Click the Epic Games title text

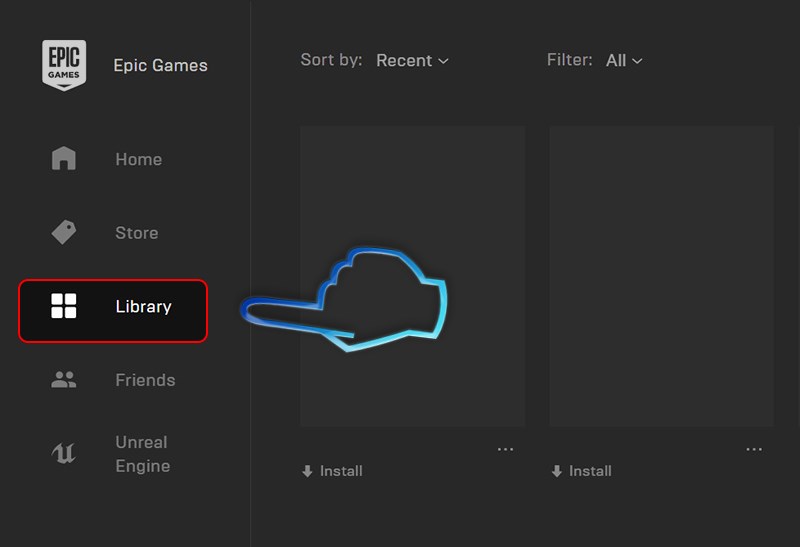point(160,65)
